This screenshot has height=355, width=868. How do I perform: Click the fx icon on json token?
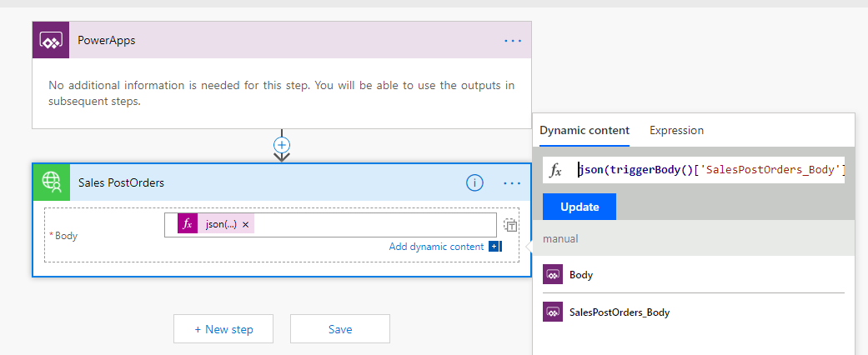(x=188, y=224)
